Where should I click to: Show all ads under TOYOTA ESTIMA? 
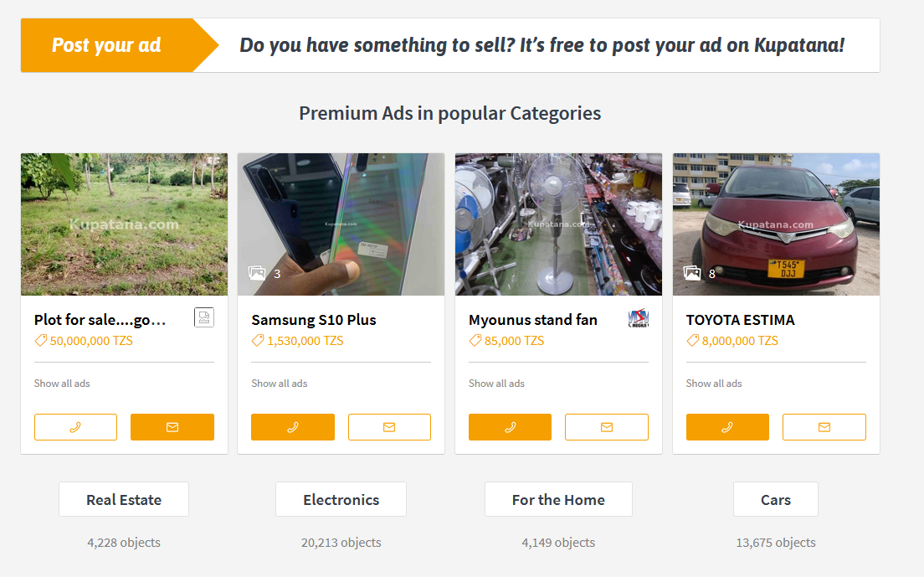point(714,384)
